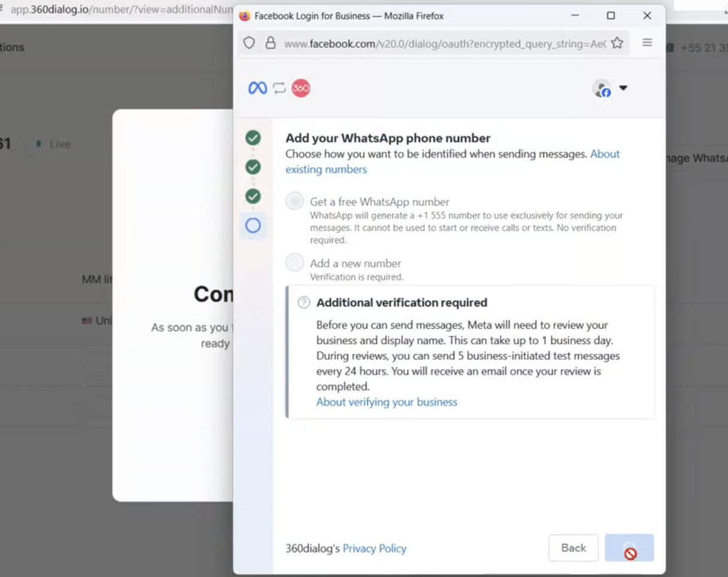Click the sync arrows icon between logos

pyautogui.click(x=279, y=88)
